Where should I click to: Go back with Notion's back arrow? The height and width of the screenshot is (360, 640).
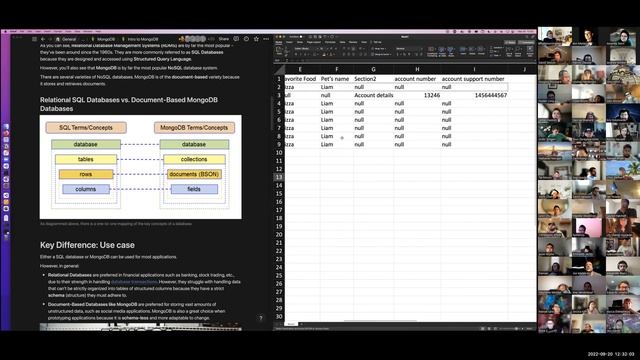[43, 39]
